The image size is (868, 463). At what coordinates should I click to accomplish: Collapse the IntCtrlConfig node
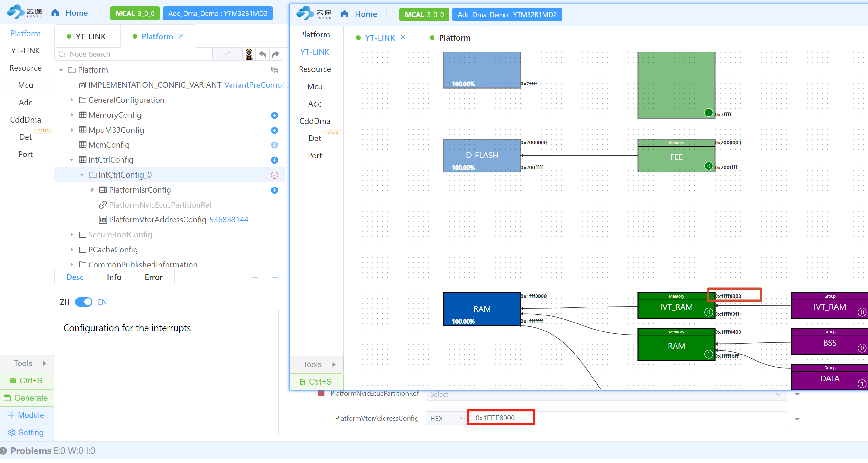[71, 160]
